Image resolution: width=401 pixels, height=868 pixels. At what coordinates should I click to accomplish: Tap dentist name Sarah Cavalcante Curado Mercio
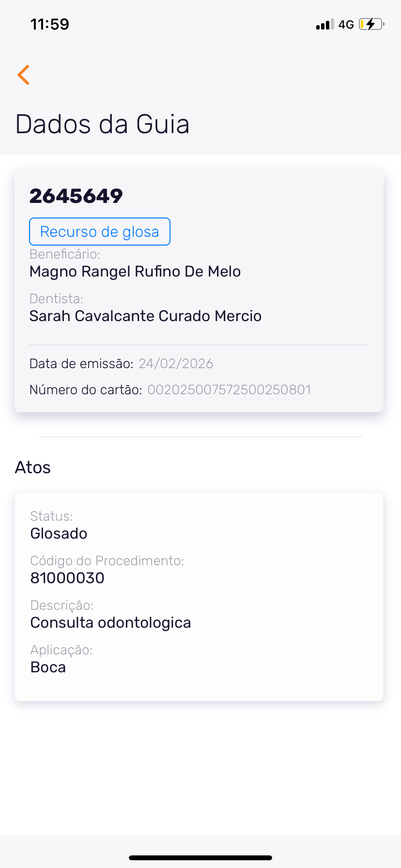145,316
